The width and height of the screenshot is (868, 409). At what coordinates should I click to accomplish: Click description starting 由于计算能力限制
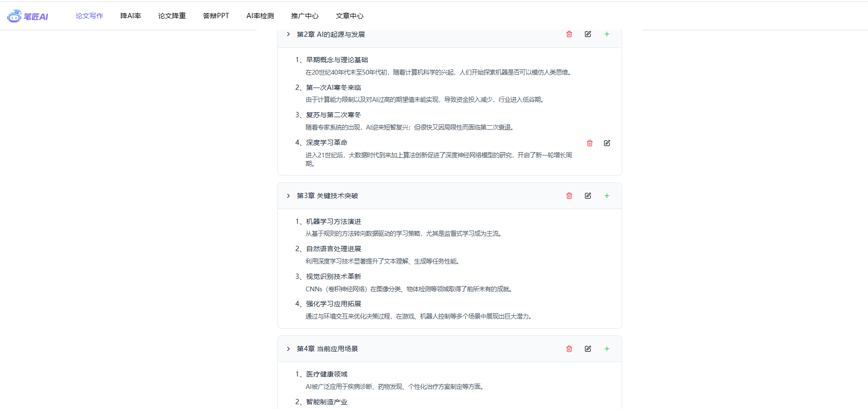426,99
